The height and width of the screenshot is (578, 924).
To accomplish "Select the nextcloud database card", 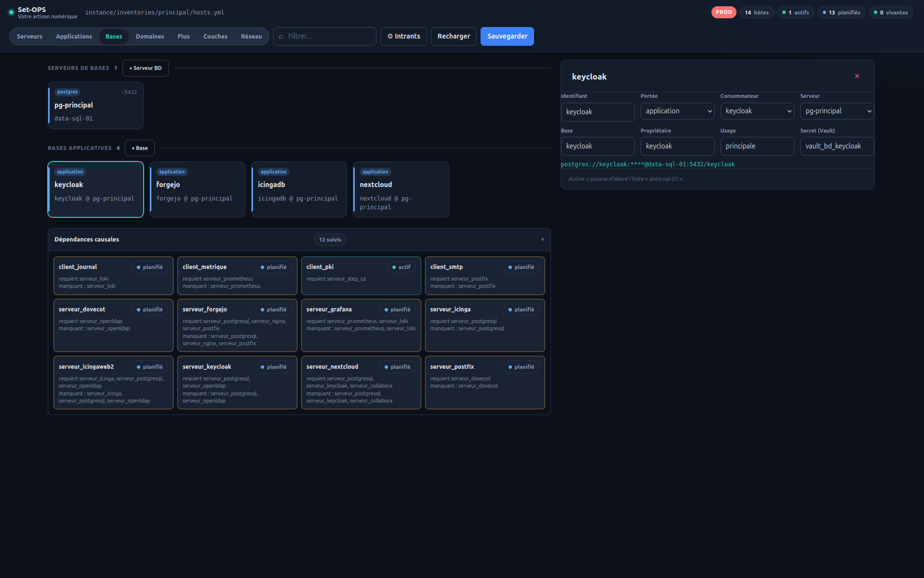I will click(x=401, y=189).
